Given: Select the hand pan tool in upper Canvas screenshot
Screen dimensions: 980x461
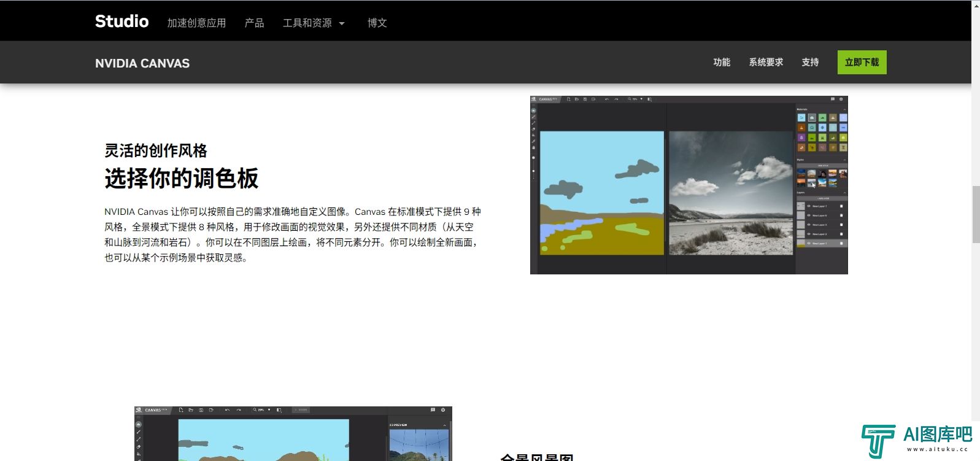Looking at the screenshot, I should pos(533,147).
